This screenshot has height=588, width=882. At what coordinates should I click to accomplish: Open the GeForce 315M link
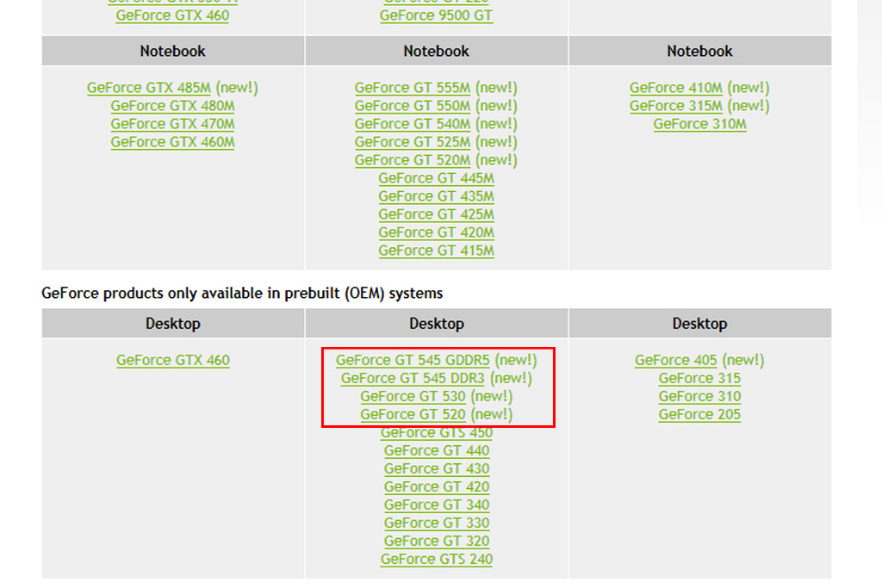click(x=675, y=106)
